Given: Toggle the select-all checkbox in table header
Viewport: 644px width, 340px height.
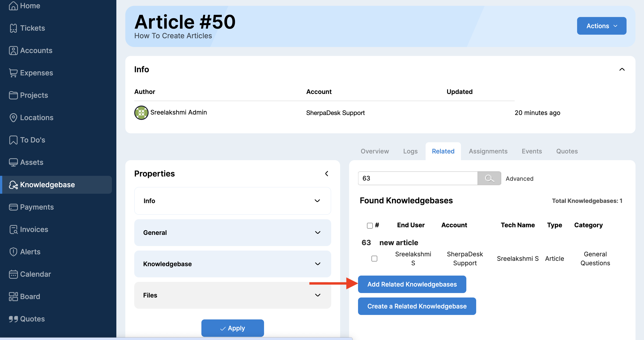Looking at the screenshot, I should pos(370,225).
